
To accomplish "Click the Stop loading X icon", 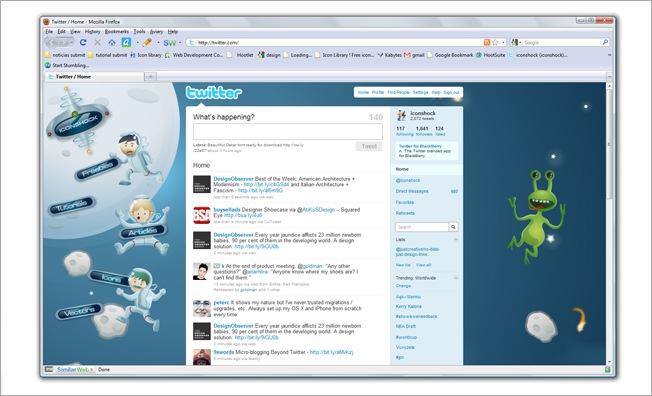I will [x=97, y=42].
